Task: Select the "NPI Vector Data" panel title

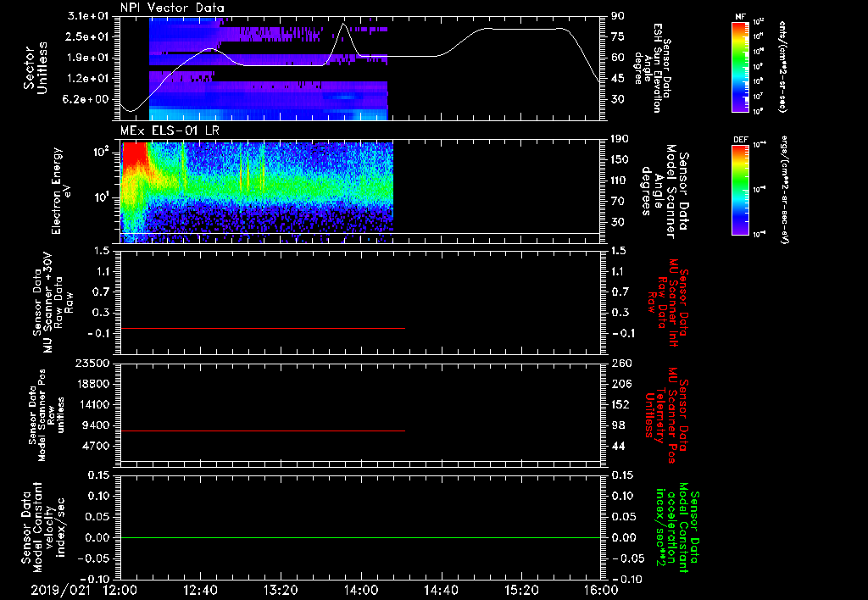Action: click(172, 8)
